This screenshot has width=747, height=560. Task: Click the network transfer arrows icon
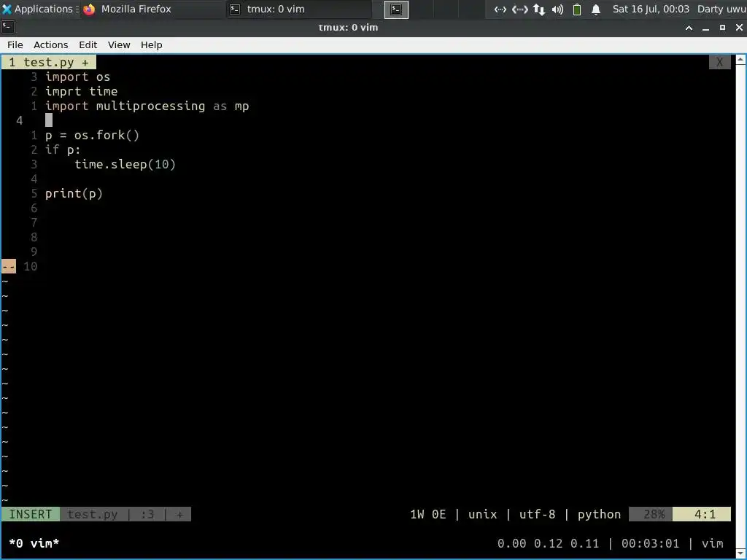pos(539,9)
